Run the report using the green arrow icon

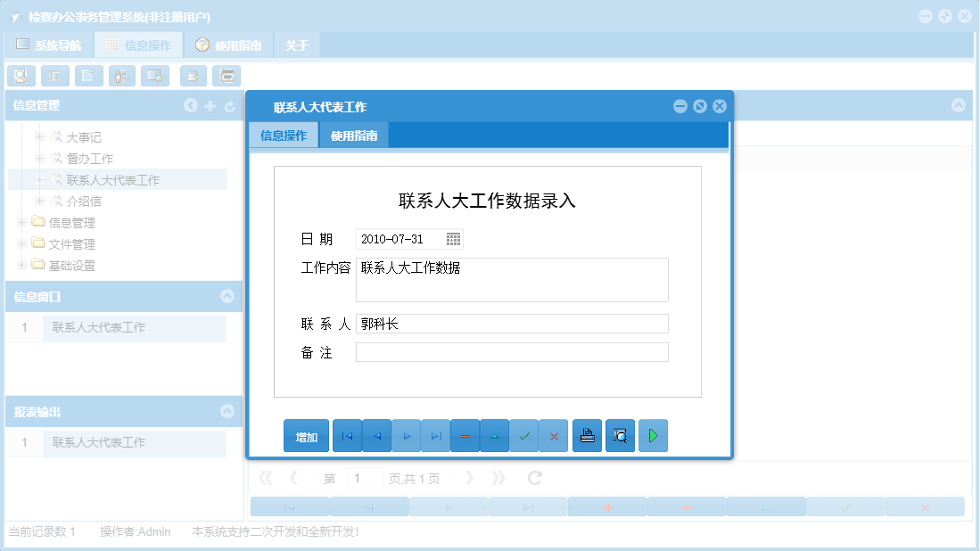pos(653,435)
